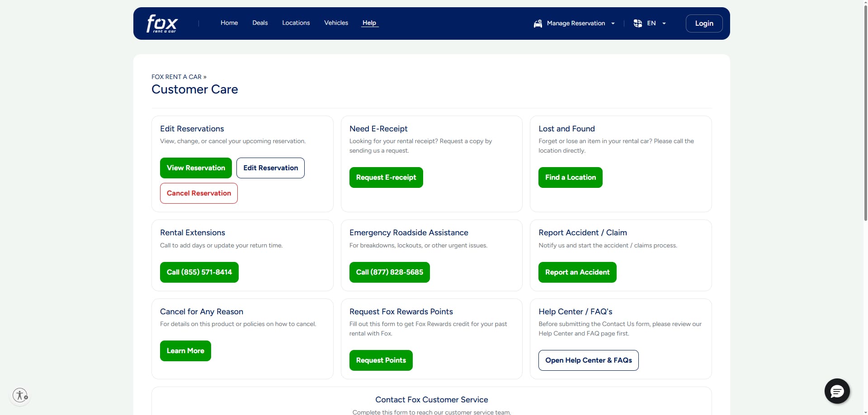Click the Edit Reservations card title
The width and height of the screenshot is (868, 415).
[x=192, y=129]
